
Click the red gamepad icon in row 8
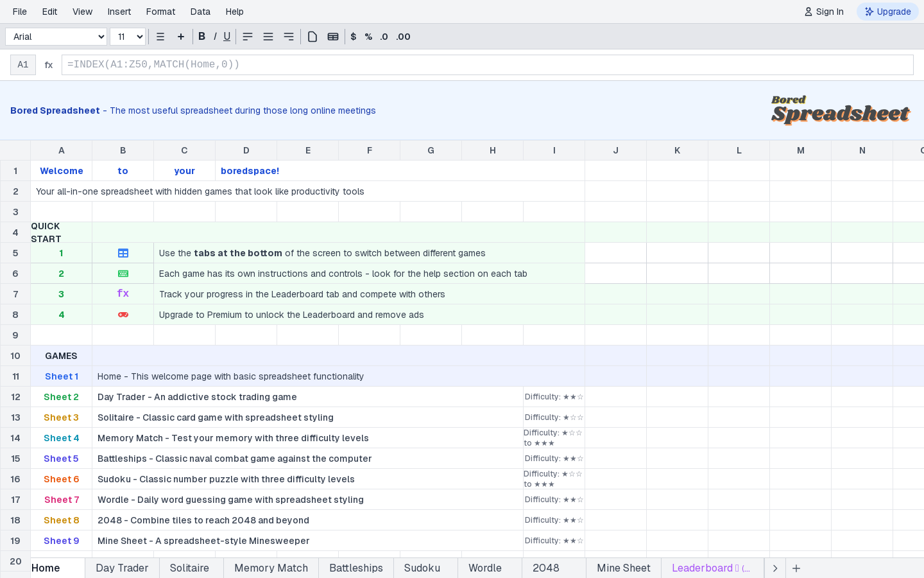(x=123, y=315)
